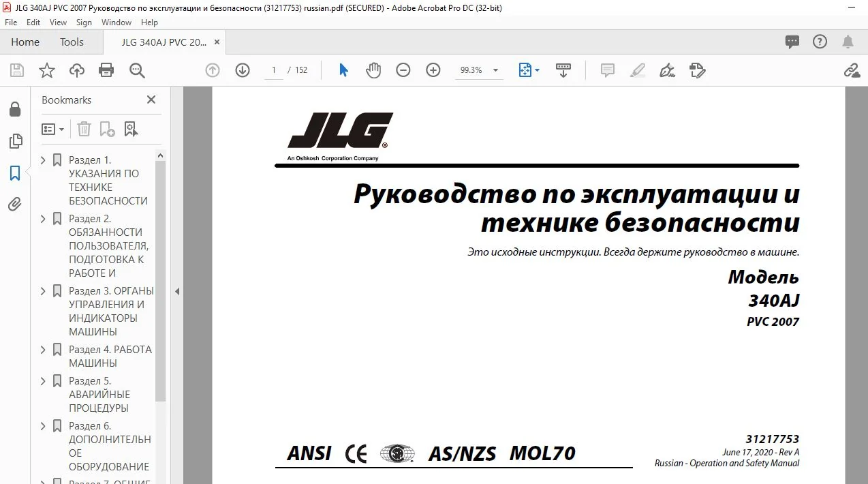Expand bookmark Раздел 1
868x484 pixels.
[44, 160]
